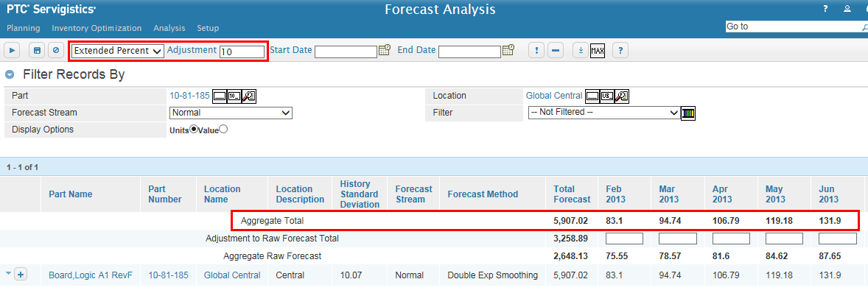This screenshot has height=307, width=868.
Task: Click part number 10-81-185 in table row
Action: 168,275
